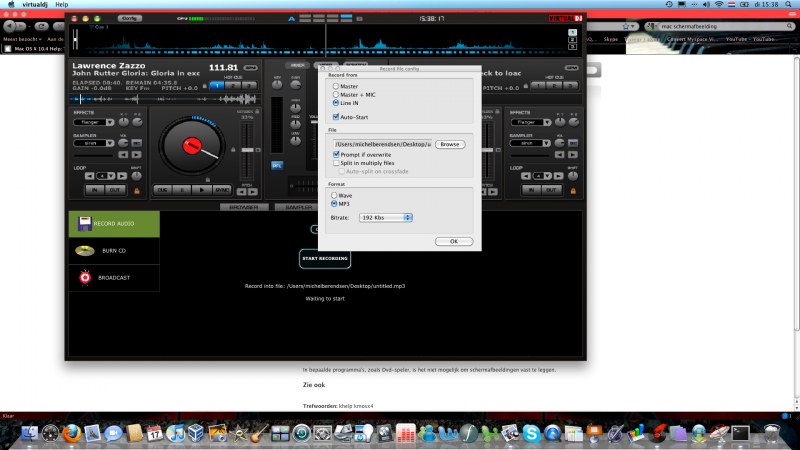Nudge left deck pitch up arrow
Viewport: 800px width, 450px height.
253,192
